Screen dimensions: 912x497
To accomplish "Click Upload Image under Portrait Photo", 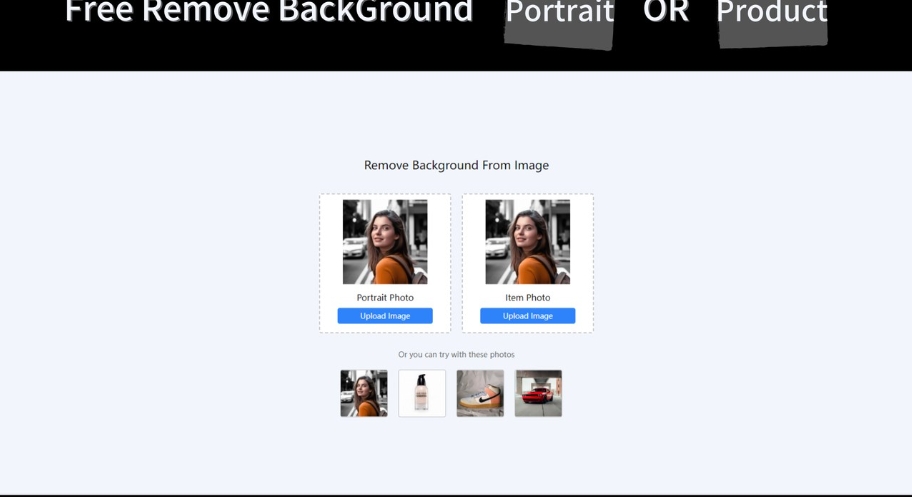I will tap(385, 316).
